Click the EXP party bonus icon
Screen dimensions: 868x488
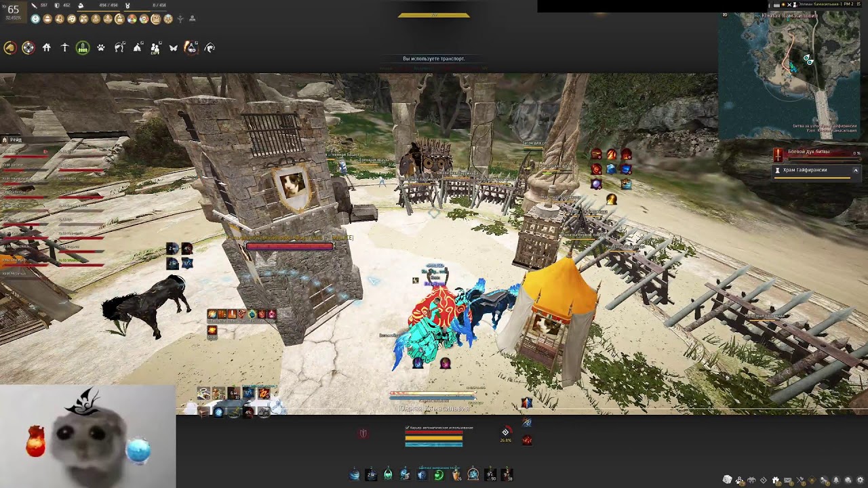[x=155, y=47]
